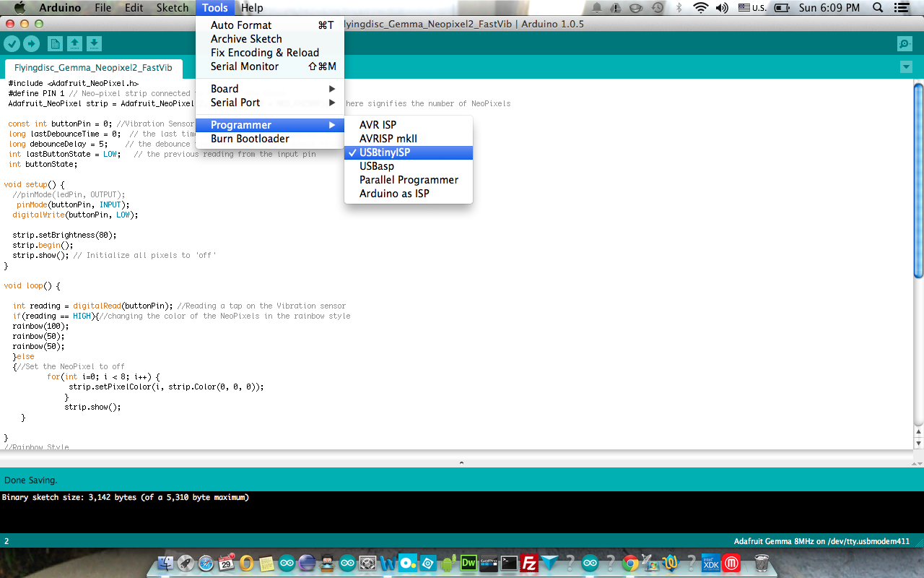The height and width of the screenshot is (578, 924).
Task: Click the editor scrollbar down arrow
Action: (918, 443)
